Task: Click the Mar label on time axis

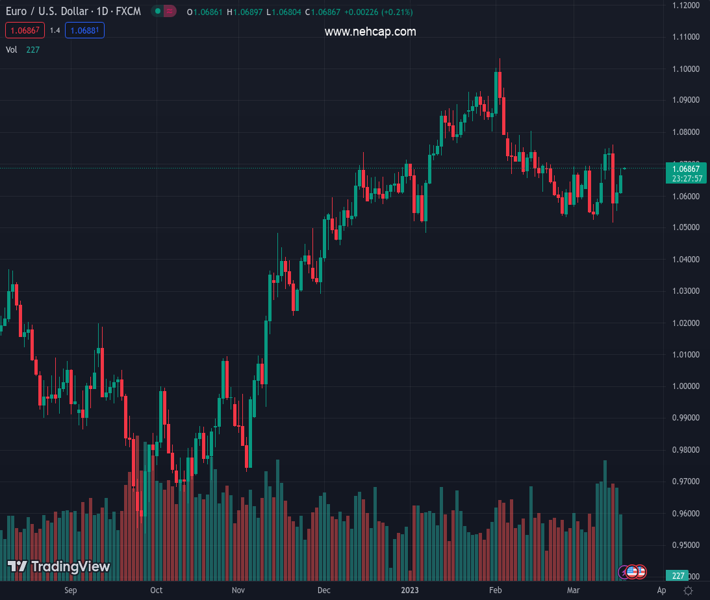Action: pos(573,591)
